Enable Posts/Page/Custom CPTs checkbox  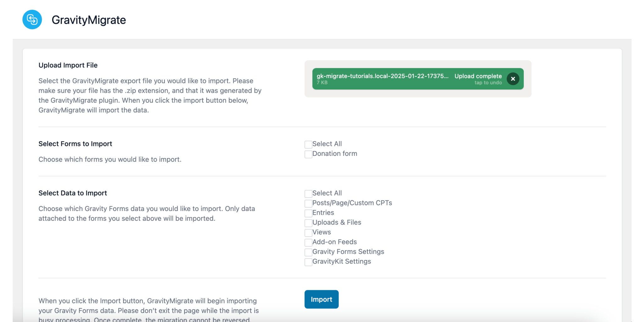(x=308, y=203)
